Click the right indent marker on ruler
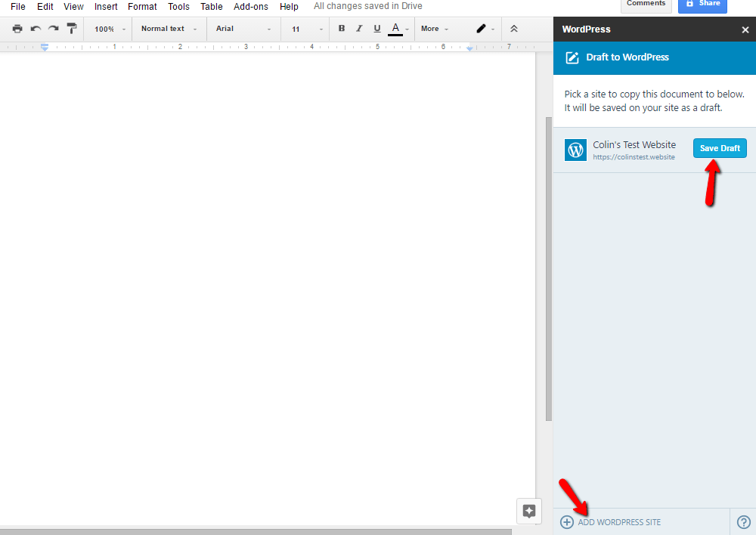The image size is (756, 535). tap(469, 48)
